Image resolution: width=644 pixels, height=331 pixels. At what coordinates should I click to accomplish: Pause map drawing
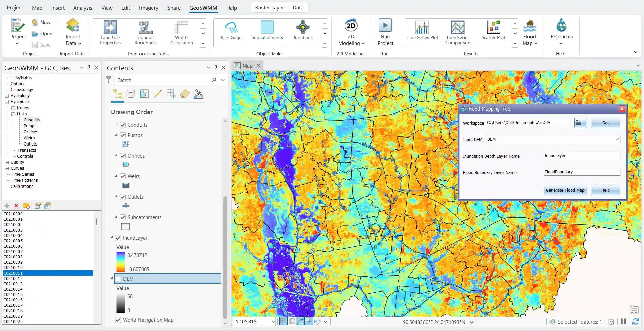pos(623,322)
